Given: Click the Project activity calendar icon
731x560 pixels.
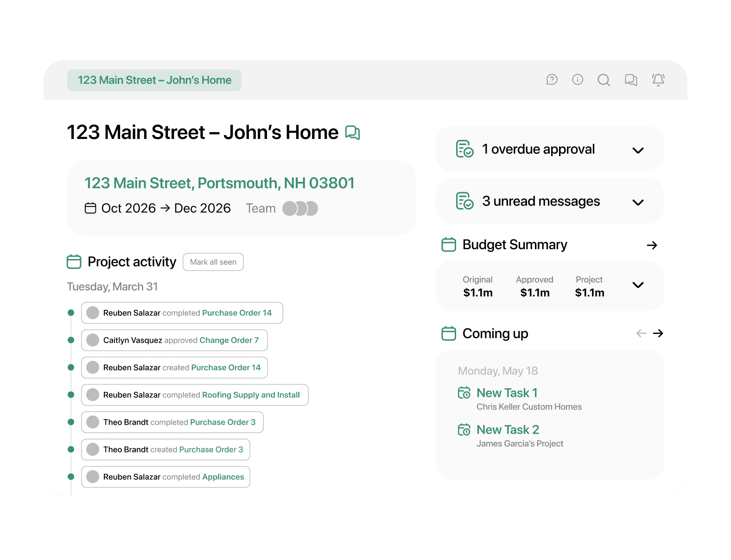Looking at the screenshot, I should [x=74, y=262].
